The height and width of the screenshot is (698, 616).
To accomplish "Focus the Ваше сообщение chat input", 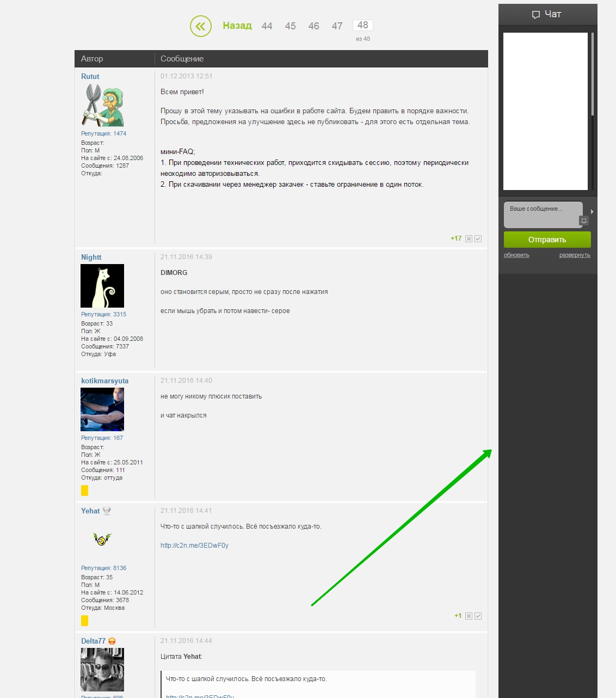I will [x=541, y=213].
